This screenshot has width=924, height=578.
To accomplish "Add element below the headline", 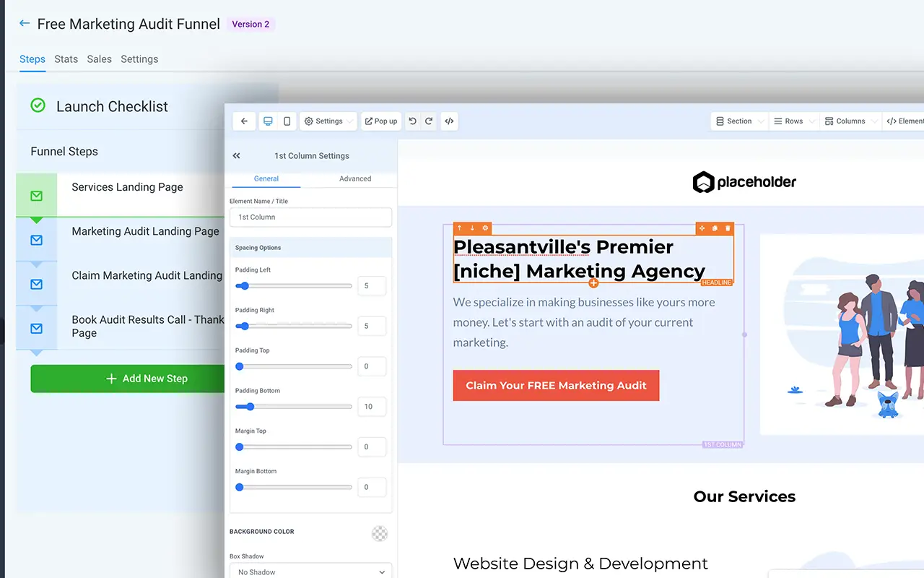I will point(593,283).
